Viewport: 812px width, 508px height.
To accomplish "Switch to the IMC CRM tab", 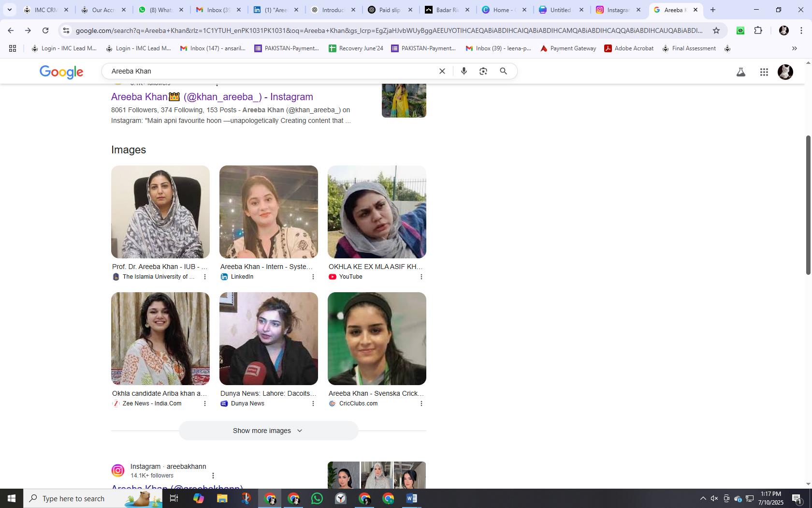I will [x=46, y=10].
